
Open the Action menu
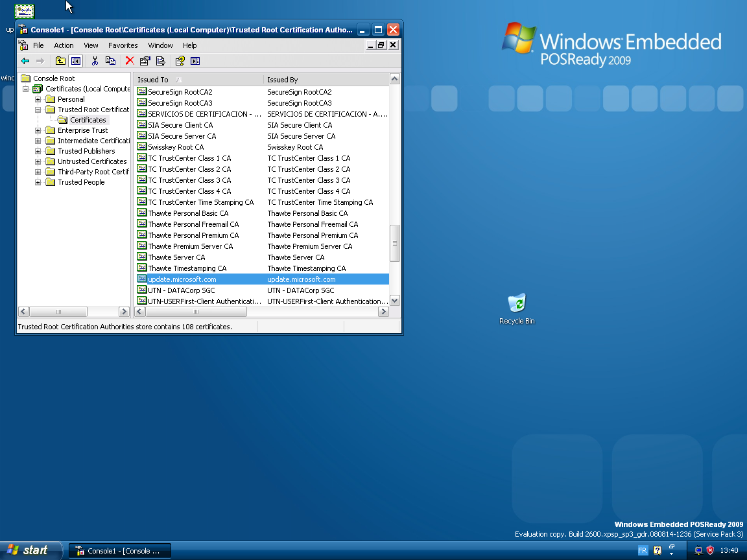(64, 45)
